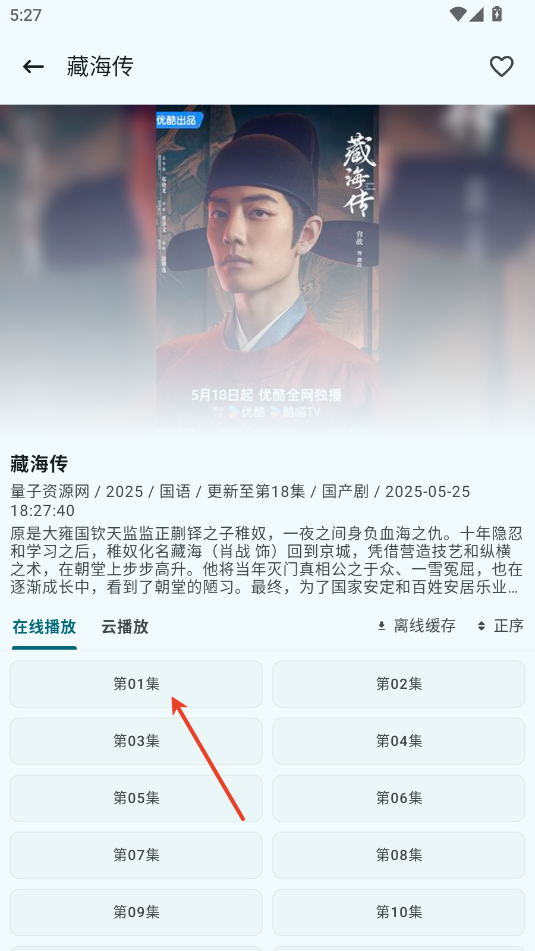Open episode 第03集
The width and height of the screenshot is (535, 951).
(136, 741)
